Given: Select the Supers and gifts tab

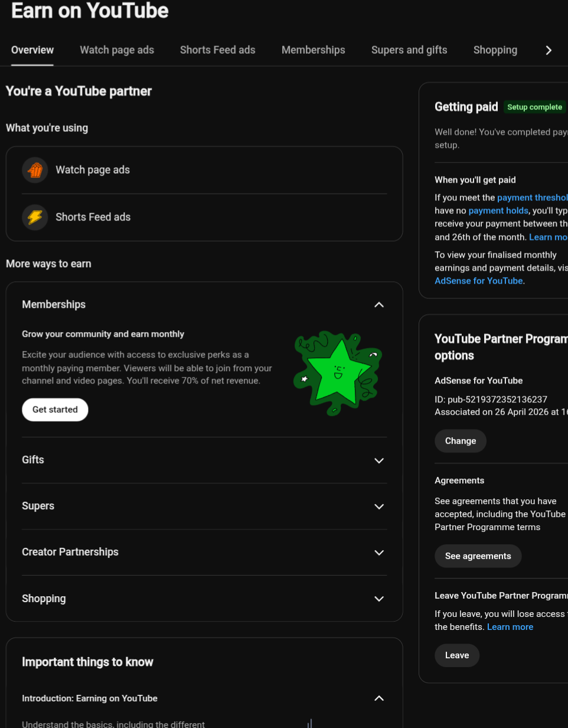Looking at the screenshot, I should click(x=409, y=50).
